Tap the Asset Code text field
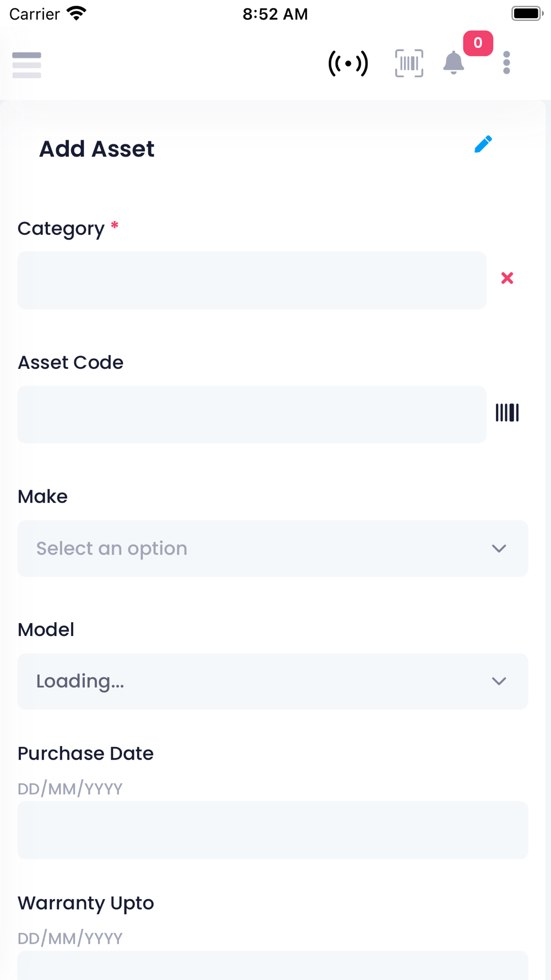 (252, 414)
